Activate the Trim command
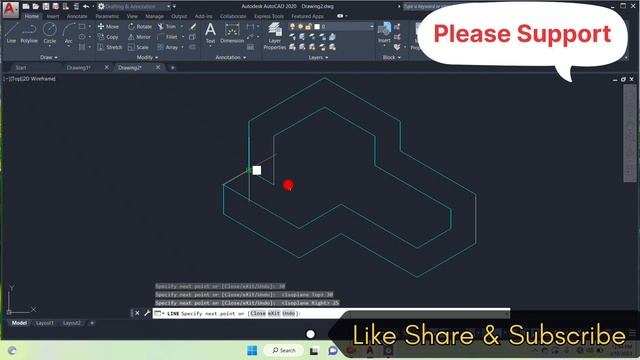Screen dimensions: 640x360 pos(167,27)
